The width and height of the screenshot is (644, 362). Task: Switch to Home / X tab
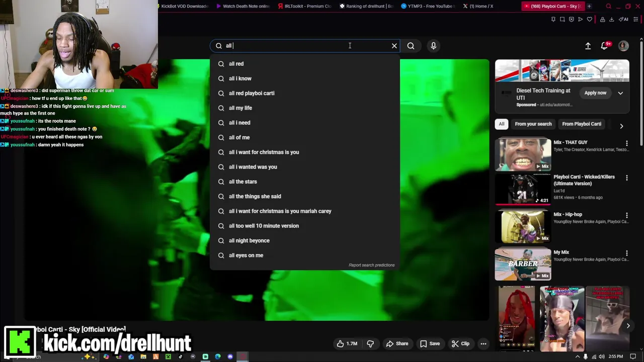pos(478,6)
